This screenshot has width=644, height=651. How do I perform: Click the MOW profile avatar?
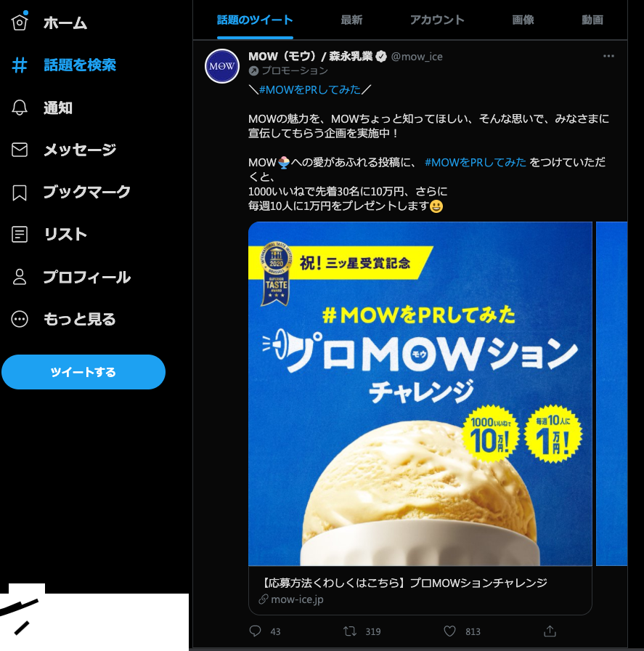222,66
